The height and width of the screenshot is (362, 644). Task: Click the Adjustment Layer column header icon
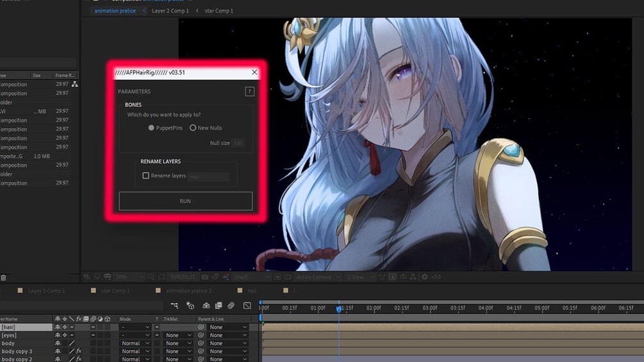pos(100,319)
